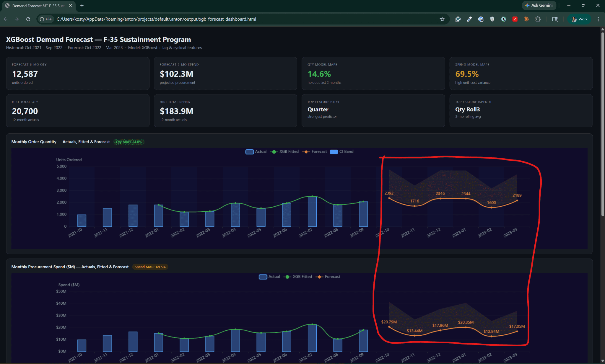Toggle Forecast series in spend chart legend
This screenshot has height=364, width=605.
pos(328,277)
